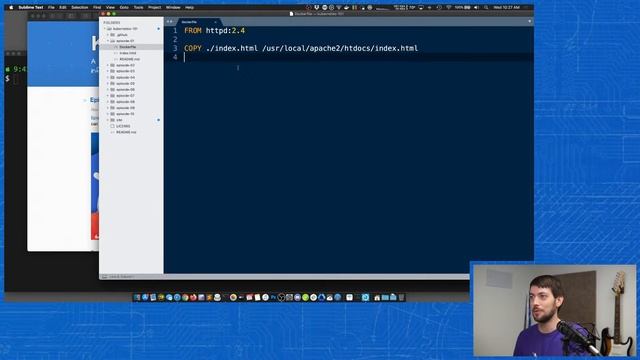Open the File menu in Sublime Text

[51, 7]
